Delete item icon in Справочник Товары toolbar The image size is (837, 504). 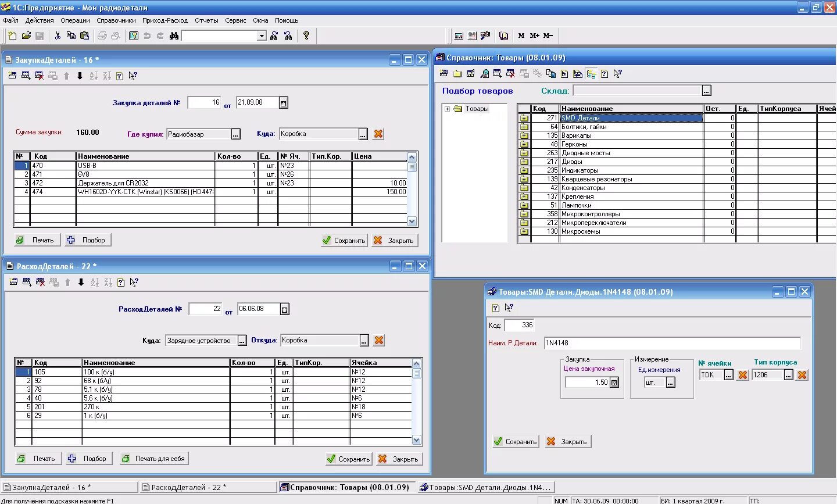pyautogui.click(x=510, y=73)
